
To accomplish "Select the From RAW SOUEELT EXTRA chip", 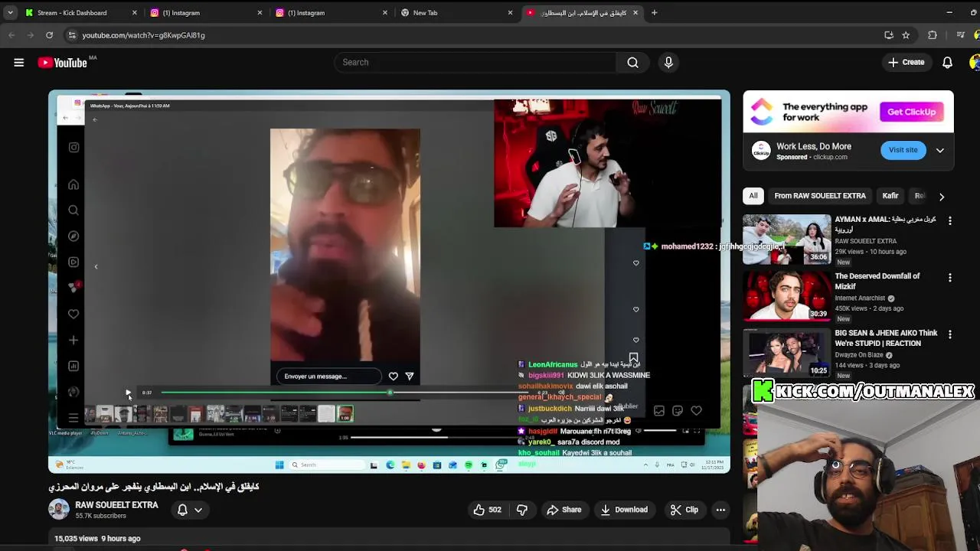I will tap(819, 196).
